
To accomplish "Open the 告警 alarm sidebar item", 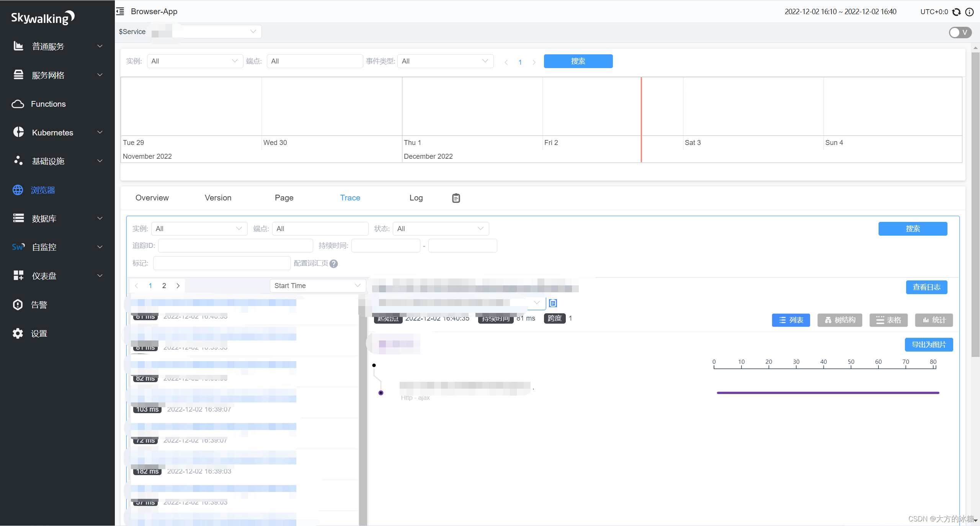I will 39,305.
